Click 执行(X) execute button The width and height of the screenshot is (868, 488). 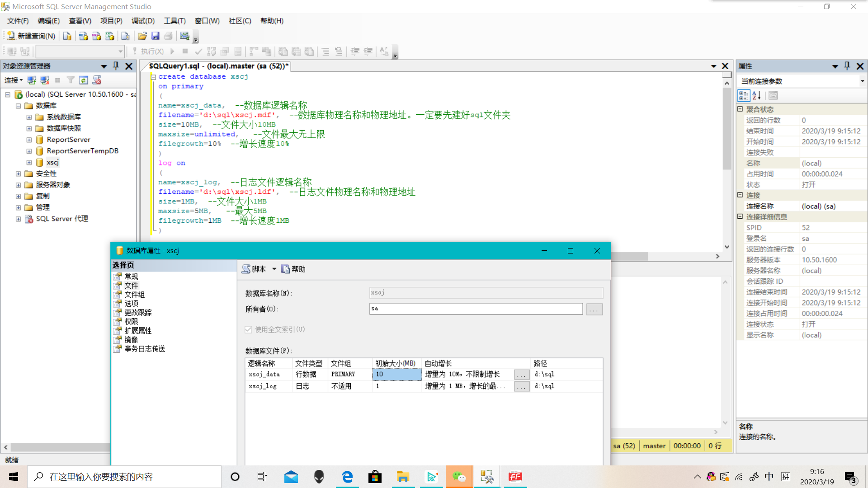tap(148, 52)
